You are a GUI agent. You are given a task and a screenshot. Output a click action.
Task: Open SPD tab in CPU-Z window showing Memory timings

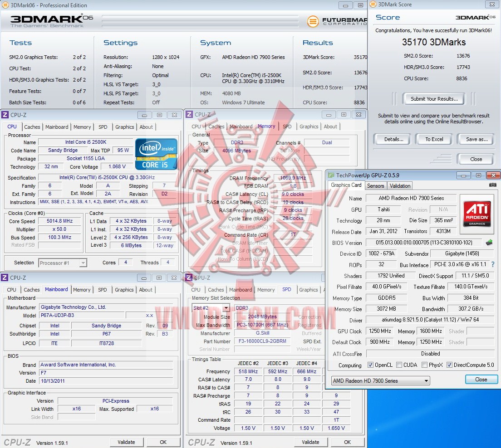point(287,127)
